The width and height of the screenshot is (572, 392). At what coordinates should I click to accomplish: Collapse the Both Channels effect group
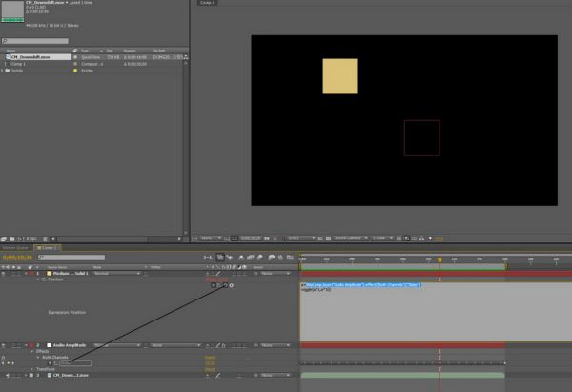tap(38, 358)
